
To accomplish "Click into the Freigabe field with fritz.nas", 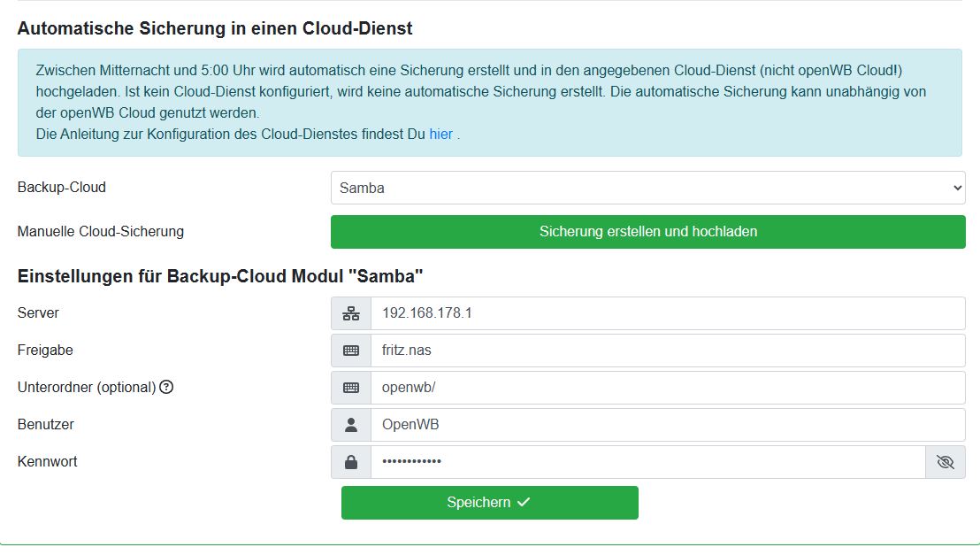I will point(668,351).
